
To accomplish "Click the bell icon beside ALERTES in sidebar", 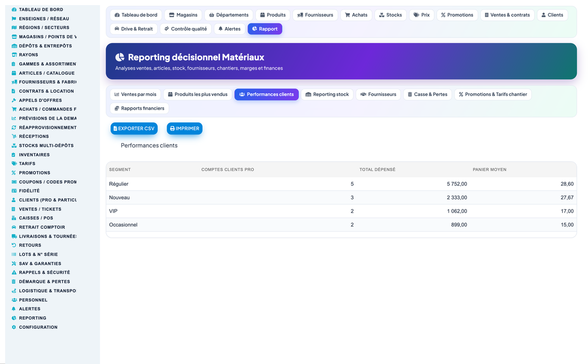I will click(14, 309).
